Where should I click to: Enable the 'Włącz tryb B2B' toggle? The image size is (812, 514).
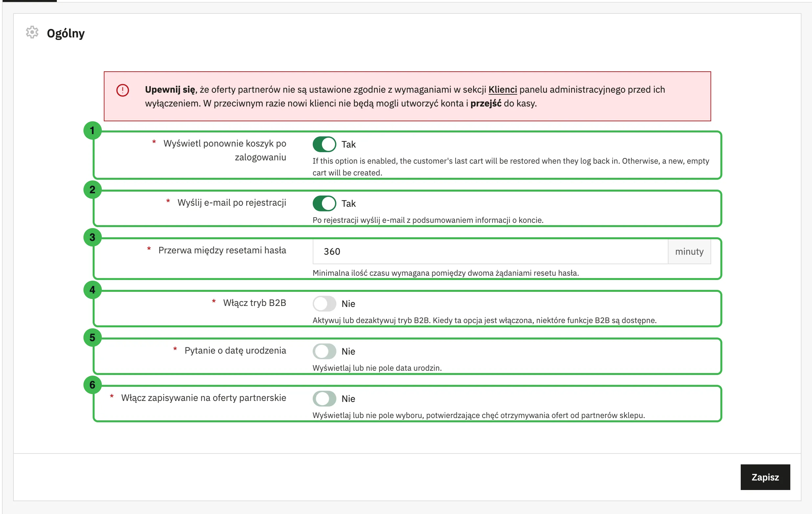(324, 304)
